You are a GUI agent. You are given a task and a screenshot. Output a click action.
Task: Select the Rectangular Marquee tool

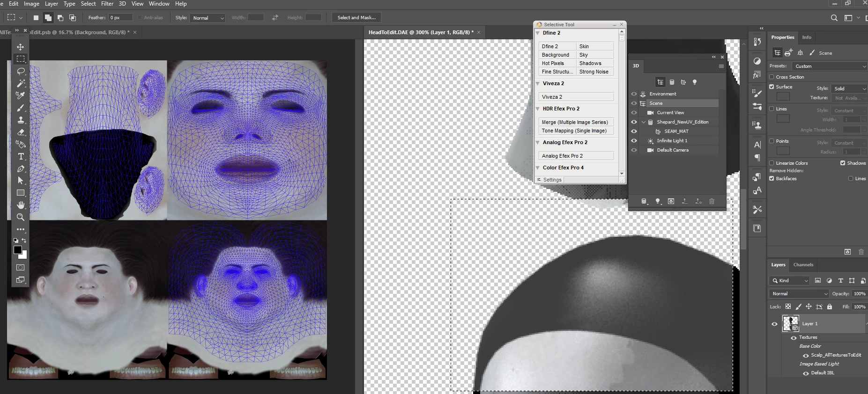[x=21, y=59]
